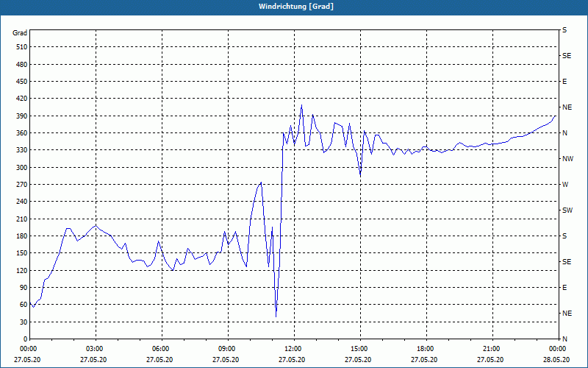The width and height of the screenshot is (588, 368).
Task: Click the 510 y-axis value
Action: (21, 47)
